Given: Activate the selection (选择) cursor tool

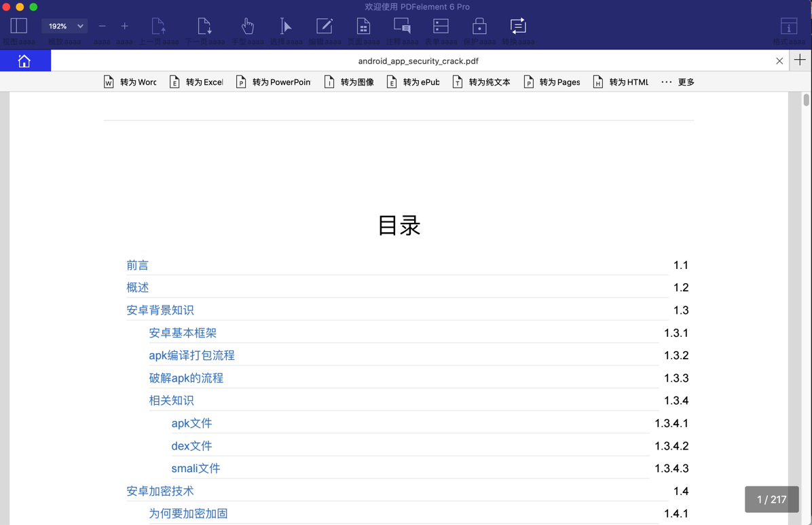Looking at the screenshot, I should point(286,26).
